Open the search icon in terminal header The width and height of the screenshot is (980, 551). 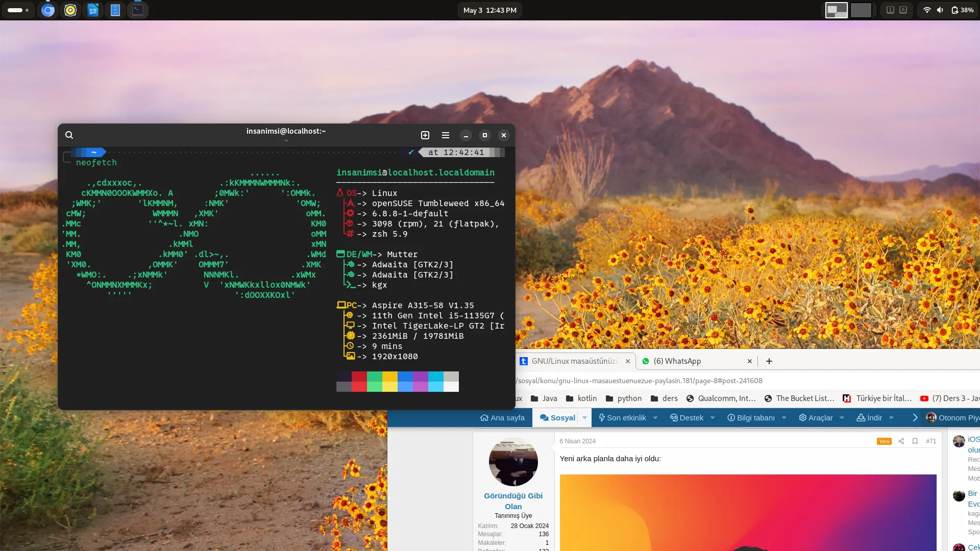(69, 135)
